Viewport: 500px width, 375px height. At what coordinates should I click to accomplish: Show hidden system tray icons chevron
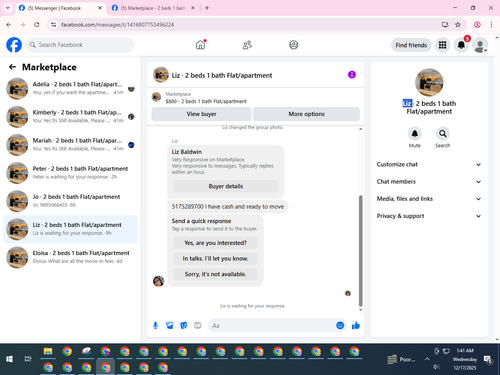427,359
